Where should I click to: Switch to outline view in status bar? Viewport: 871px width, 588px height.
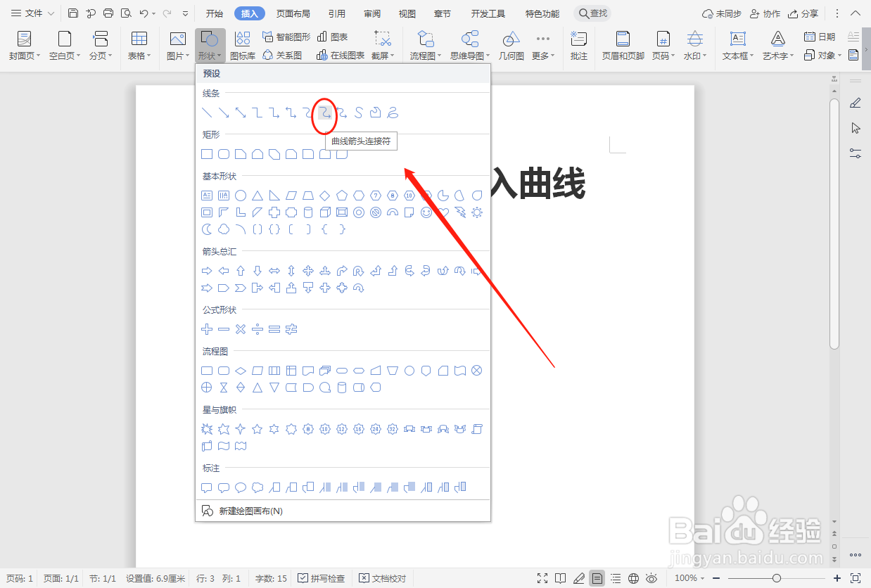[616, 578]
